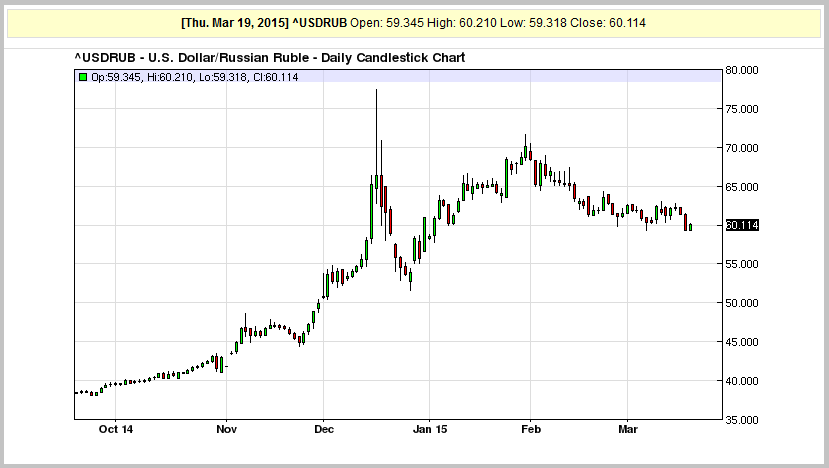This screenshot has width=829, height=468.
Task: Click the chart title '^USDRUB - U.S. Dollar/Russian Ruble'
Action: 191,58
